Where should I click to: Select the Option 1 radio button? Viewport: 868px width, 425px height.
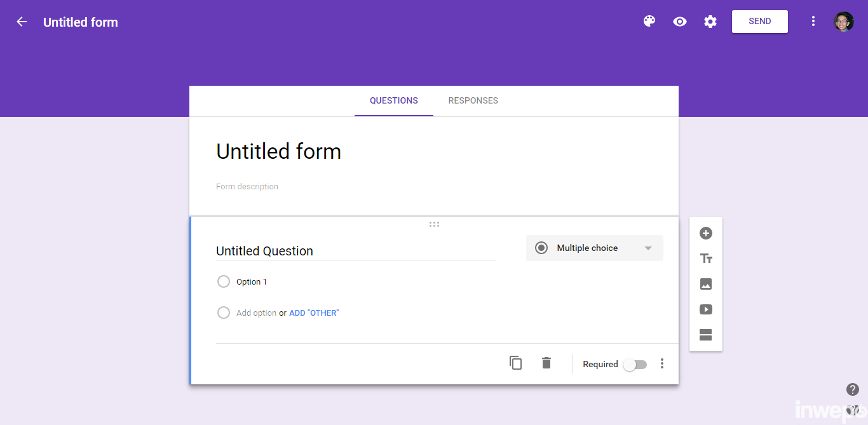tap(224, 281)
